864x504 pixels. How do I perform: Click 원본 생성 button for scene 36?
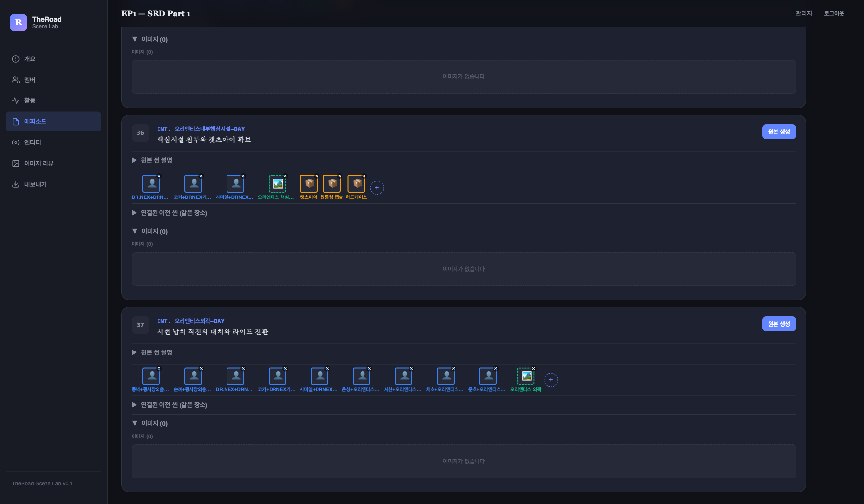(x=779, y=131)
